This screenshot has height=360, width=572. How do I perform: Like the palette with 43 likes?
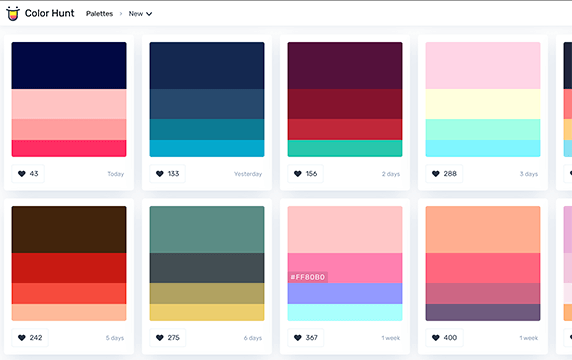click(28, 174)
